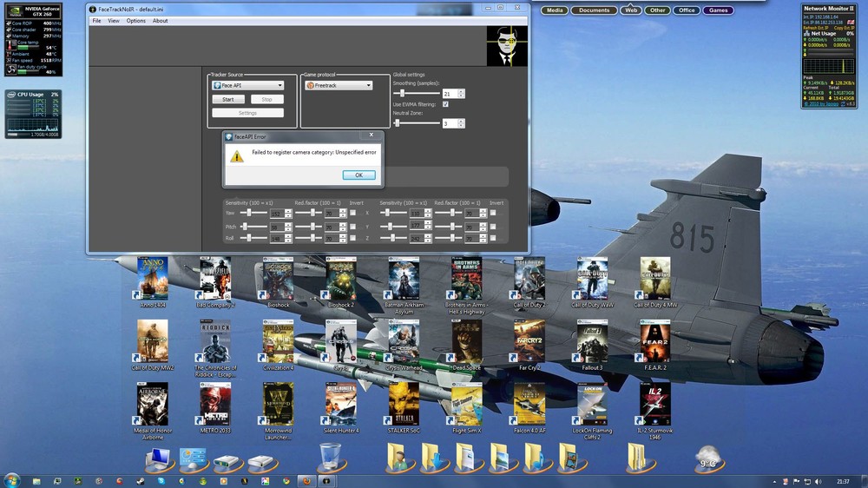Toggle the Z axis Invert checkbox
Screen dimensions: 868x488
coord(493,238)
